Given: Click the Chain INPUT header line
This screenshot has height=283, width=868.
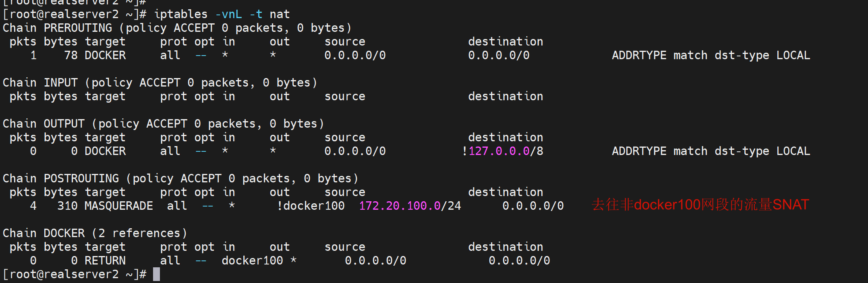Looking at the screenshot, I should (160, 83).
